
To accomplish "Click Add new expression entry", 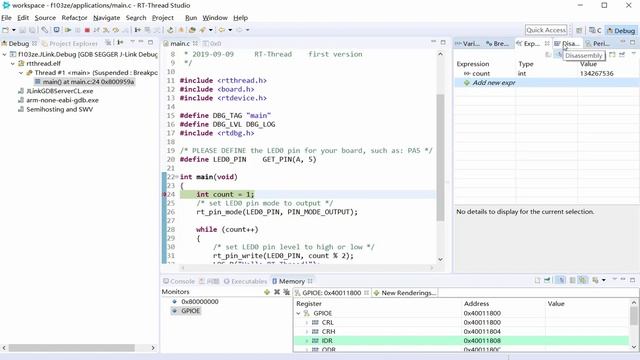I will [x=493, y=83].
